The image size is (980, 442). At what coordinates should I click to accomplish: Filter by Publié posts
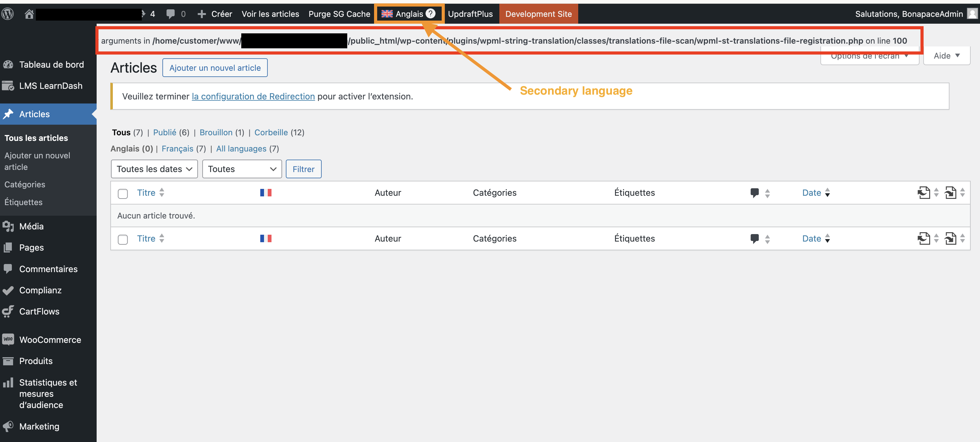[x=165, y=132]
